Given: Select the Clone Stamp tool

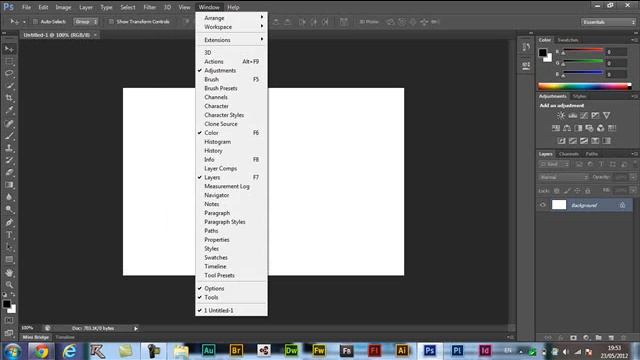Looking at the screenshot, I should [x=9, y=148].
